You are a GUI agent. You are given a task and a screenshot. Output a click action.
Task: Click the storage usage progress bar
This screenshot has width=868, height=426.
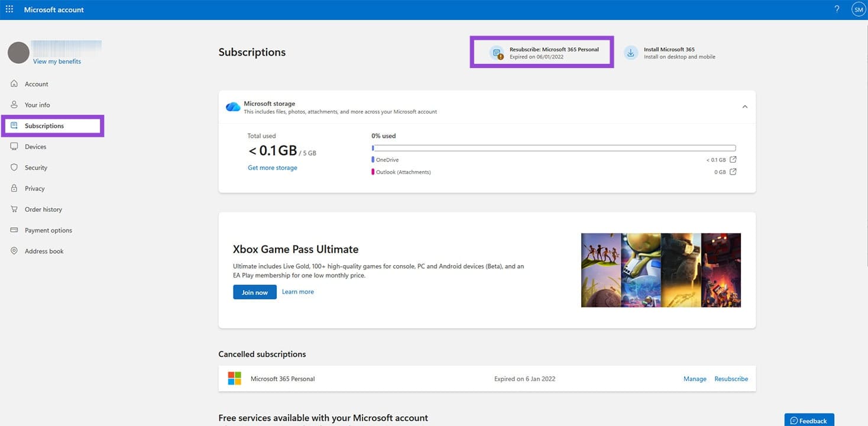pyautogui.click(x=553, y=147)
